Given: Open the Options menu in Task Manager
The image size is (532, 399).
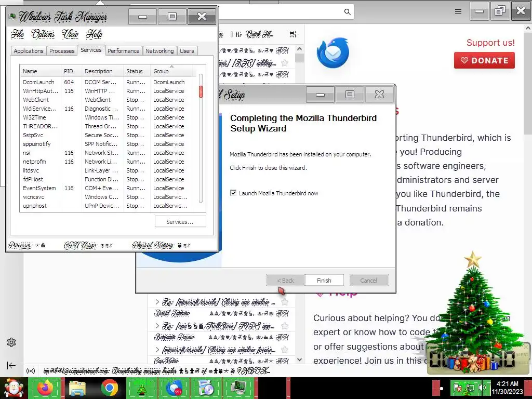Looking at the screenshot, I should click(x=43, y=34).
